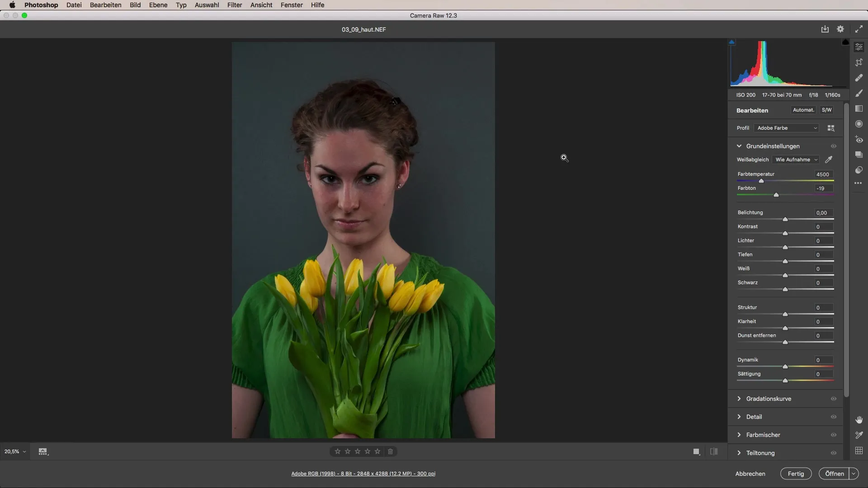Click the Automat. button
This screenshot has height=488, width=868.
[803, 110]
